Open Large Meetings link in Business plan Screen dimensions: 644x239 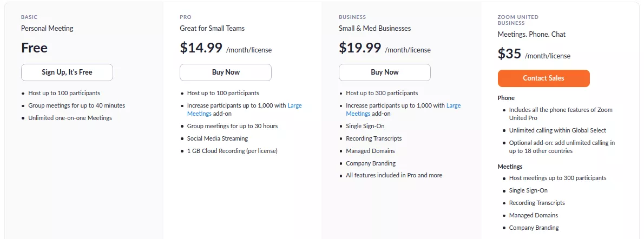point(454,106)
